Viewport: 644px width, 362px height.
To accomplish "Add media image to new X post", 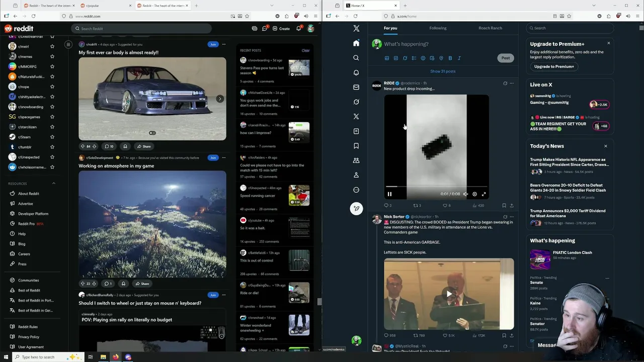I will point(387,58).
